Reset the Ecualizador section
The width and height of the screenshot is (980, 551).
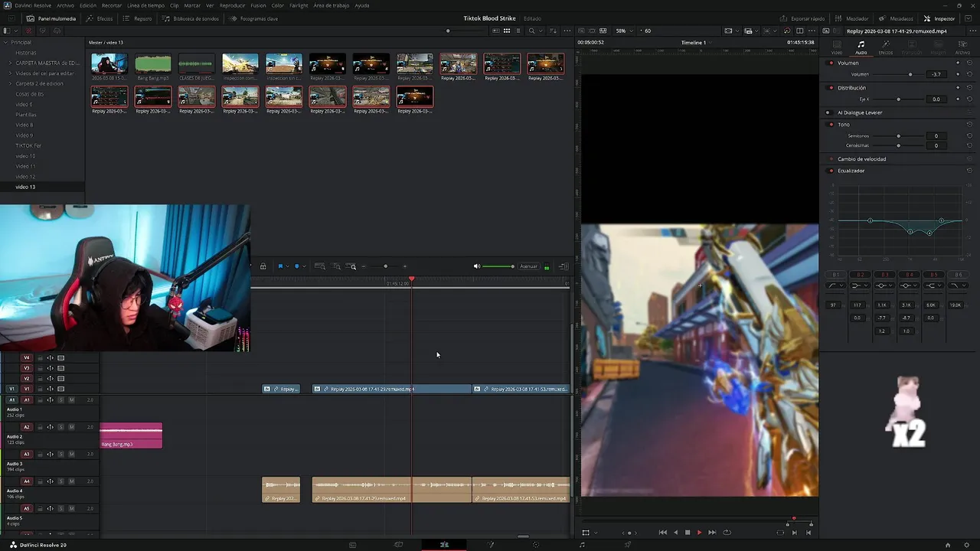[x=969, y=171]
